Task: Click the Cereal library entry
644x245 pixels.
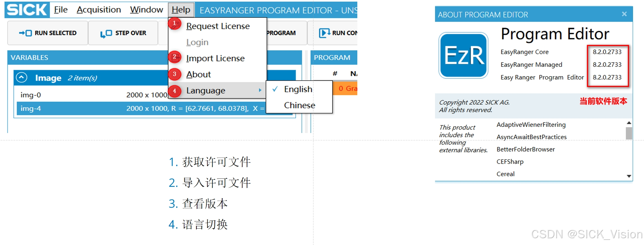Action: click(x=505, y=174)
